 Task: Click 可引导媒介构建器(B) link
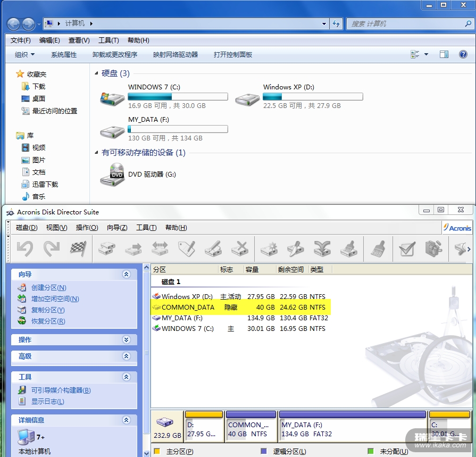(x=61, y=390)
